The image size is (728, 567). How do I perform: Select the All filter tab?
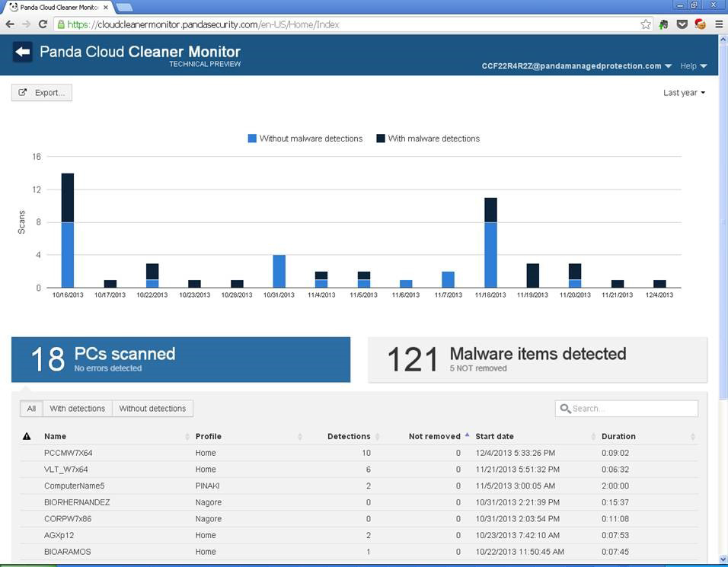31,408
